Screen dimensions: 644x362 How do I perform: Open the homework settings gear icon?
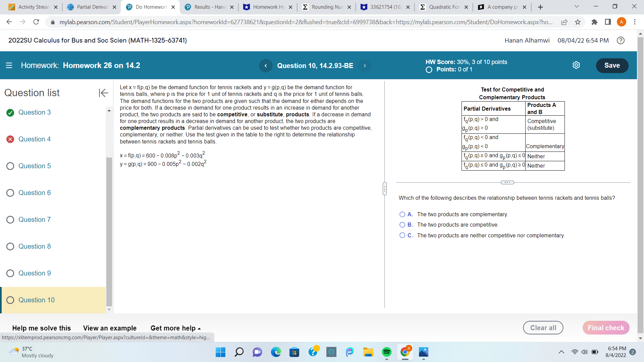coord(576,65)
